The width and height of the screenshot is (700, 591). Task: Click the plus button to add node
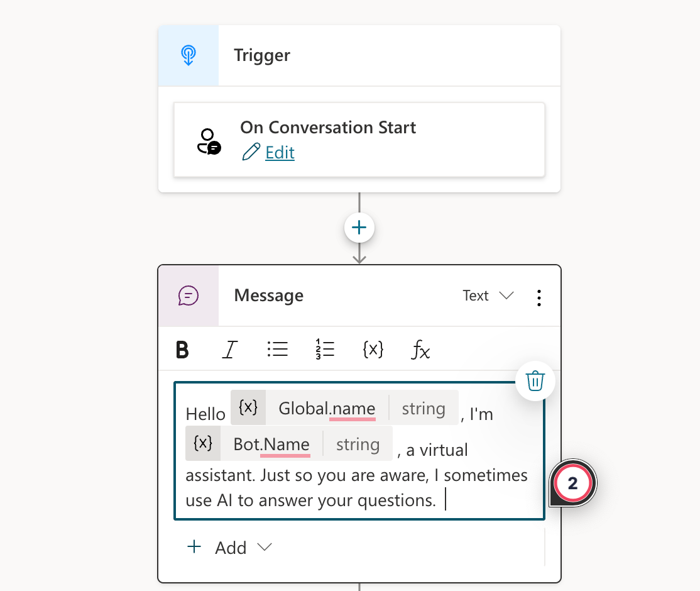359,228
